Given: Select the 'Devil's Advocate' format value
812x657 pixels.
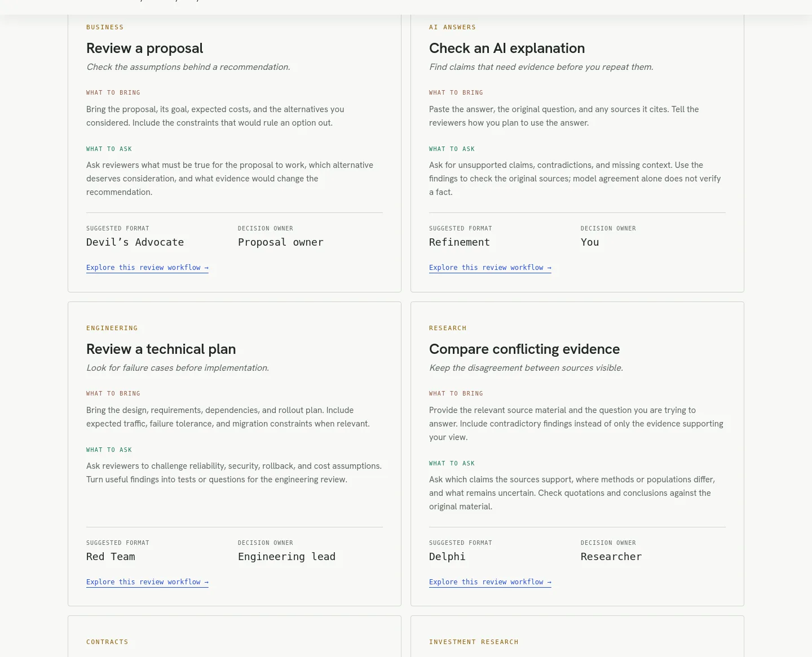Looking at the screenshot, I should coord(135,242).
